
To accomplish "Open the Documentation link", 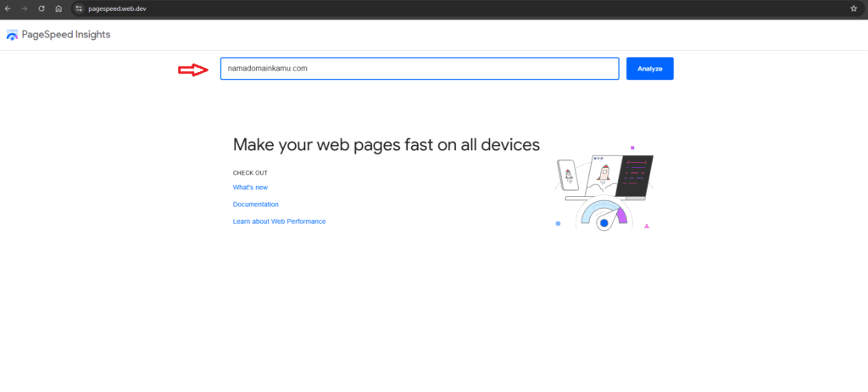I will click(255, 204).
